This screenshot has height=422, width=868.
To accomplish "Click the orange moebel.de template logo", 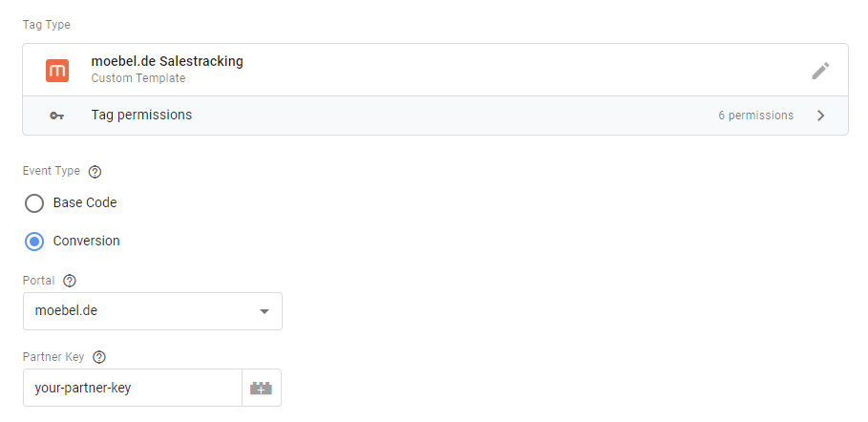I will (57, 71).
